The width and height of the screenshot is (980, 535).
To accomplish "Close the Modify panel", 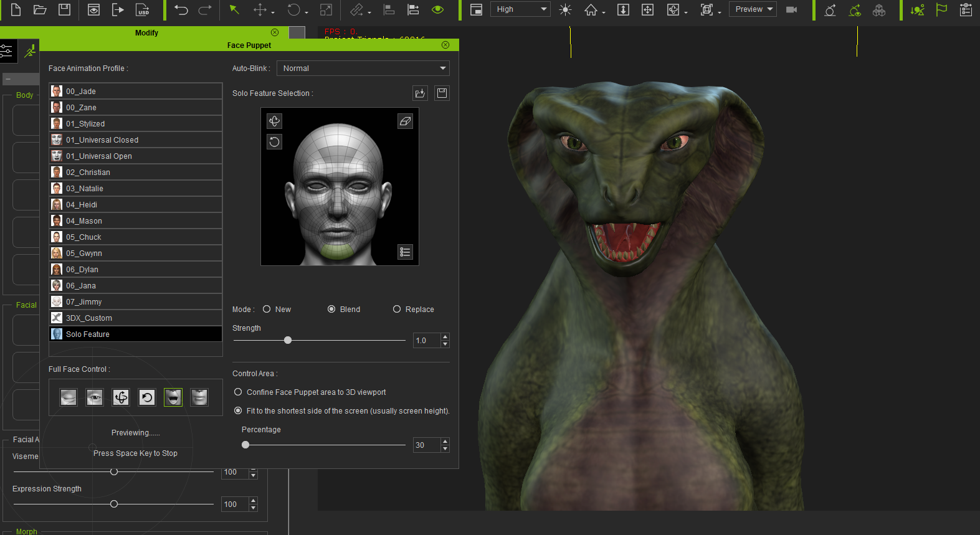I will point(275,32).
